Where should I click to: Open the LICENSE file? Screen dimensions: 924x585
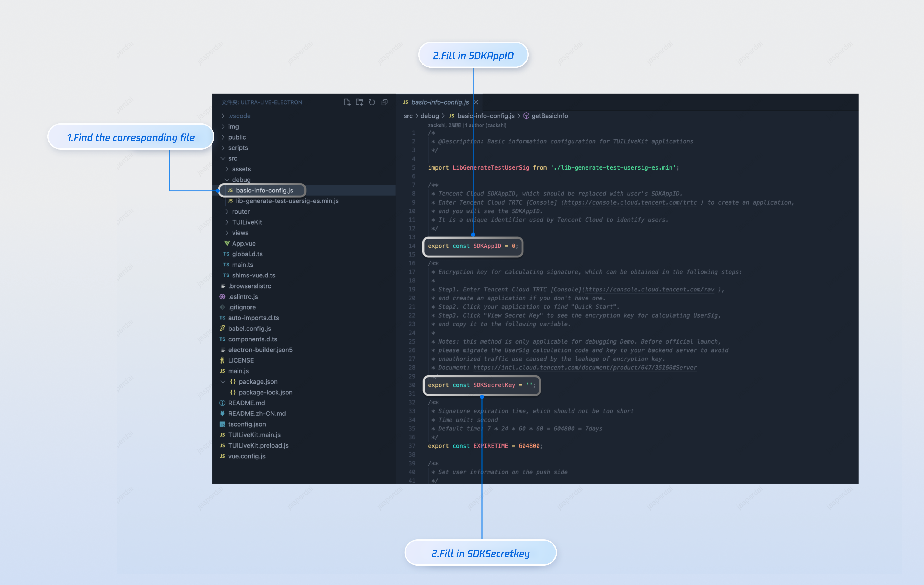(240, 360)
